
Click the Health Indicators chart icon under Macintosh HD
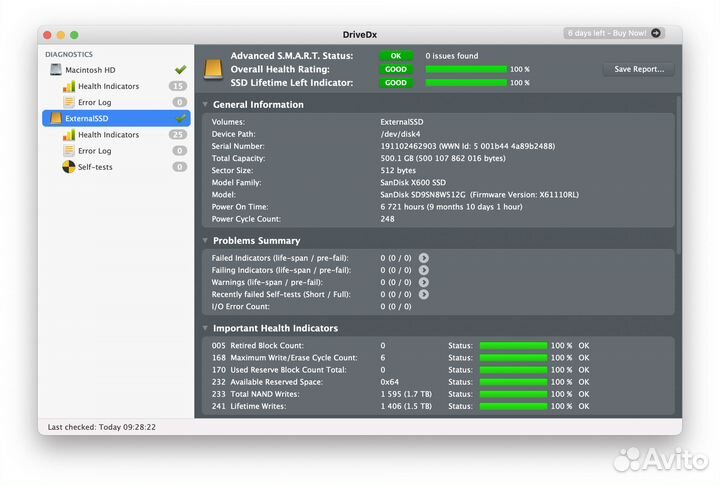[x=69, y=86]
